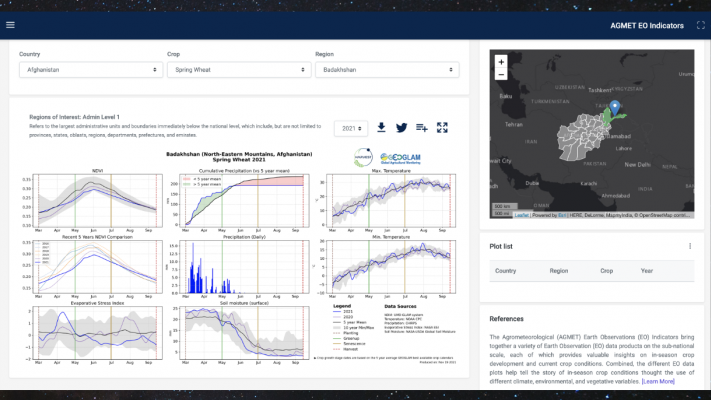Enter fullscreen using the top-right icon

click(x=700, y=24)
